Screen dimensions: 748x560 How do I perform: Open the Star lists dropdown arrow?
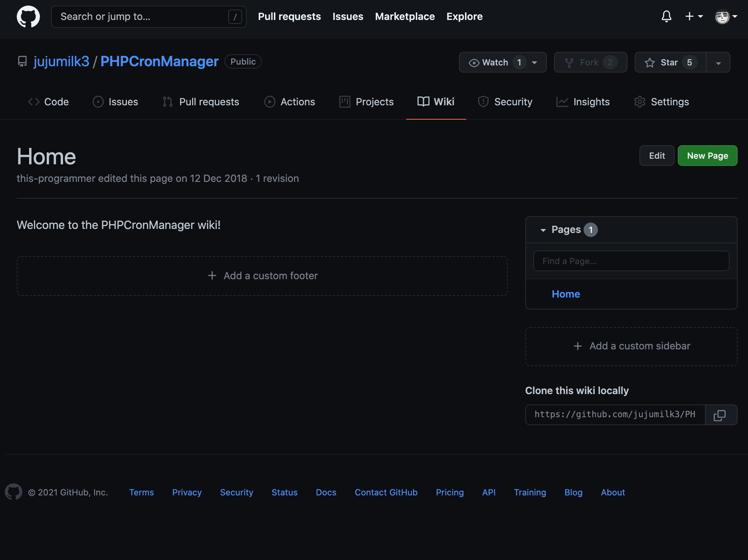pyautogui.click(x=718, y=62)
